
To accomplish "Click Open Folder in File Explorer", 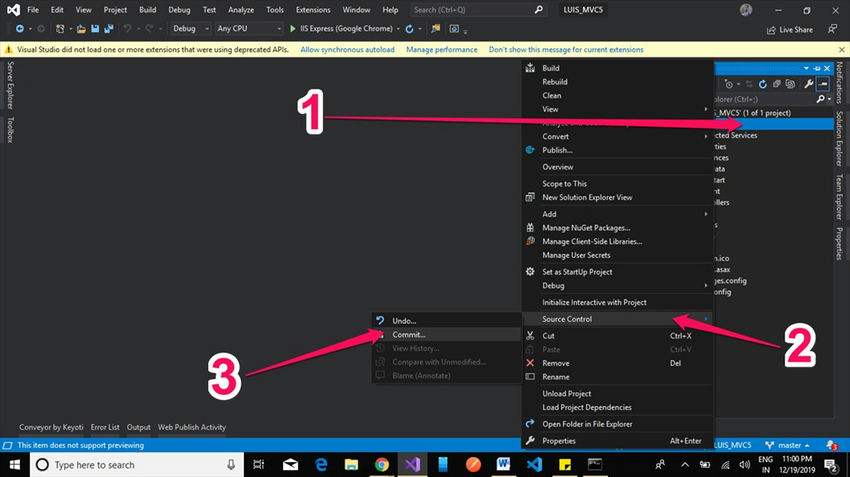I will click(617, 424).
